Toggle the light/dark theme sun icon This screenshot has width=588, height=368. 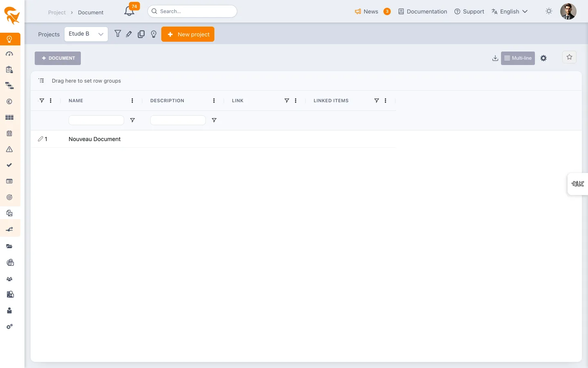point(549,11)
